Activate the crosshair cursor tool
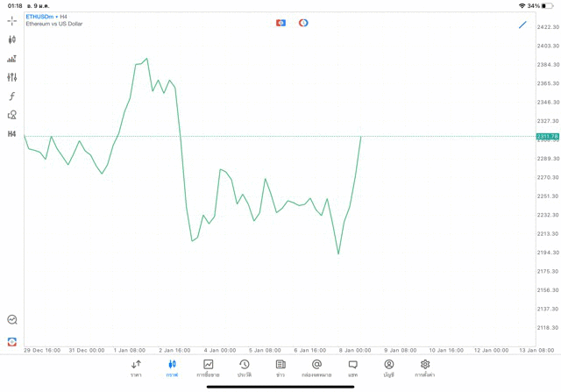 [x=12, y=20]
